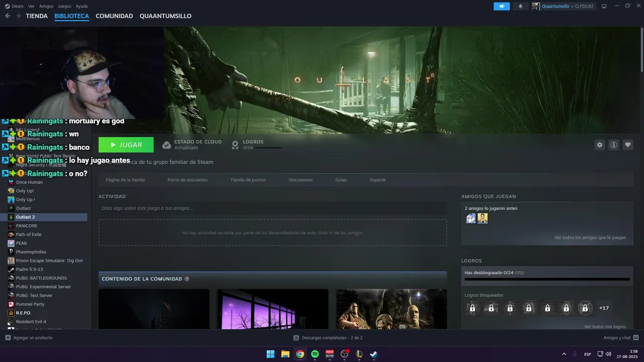Go back with the left arrow
Screen dimensions: 644x362
tap(8, 16)
